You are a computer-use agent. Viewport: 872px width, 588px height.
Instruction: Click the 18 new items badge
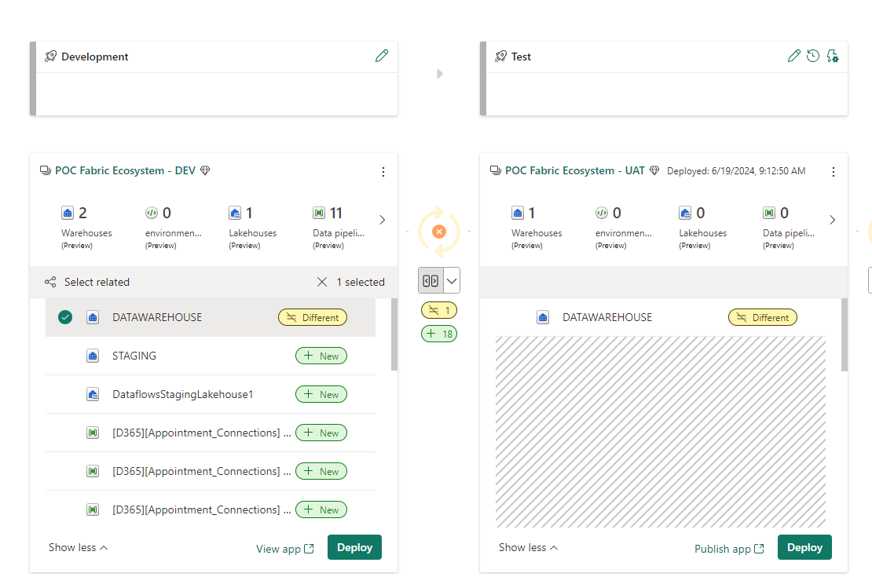(439, 334)
